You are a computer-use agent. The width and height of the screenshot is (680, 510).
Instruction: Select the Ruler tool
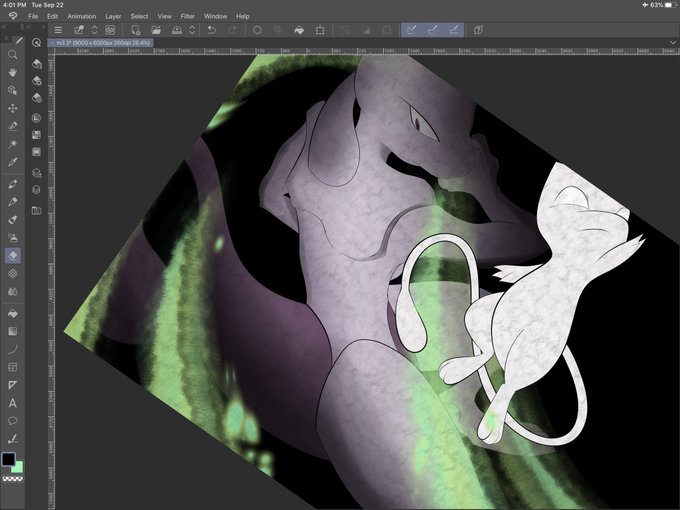(x=13, y=385)
